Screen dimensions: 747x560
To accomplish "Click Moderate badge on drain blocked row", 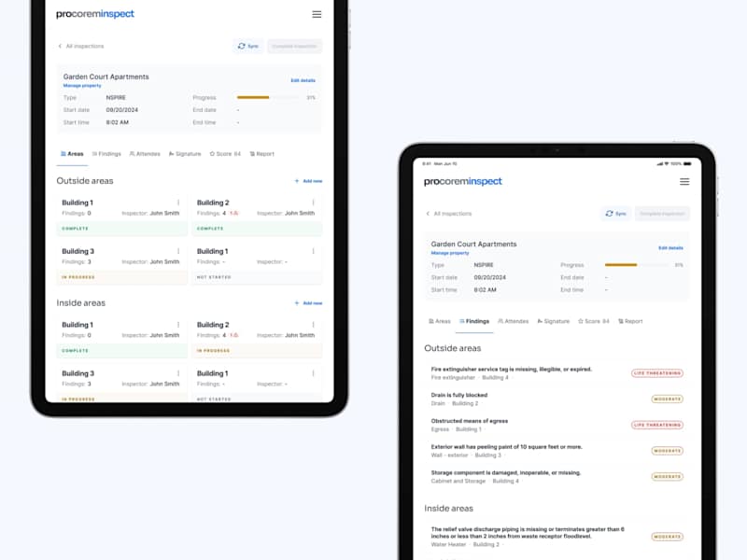I will (667, 399).
